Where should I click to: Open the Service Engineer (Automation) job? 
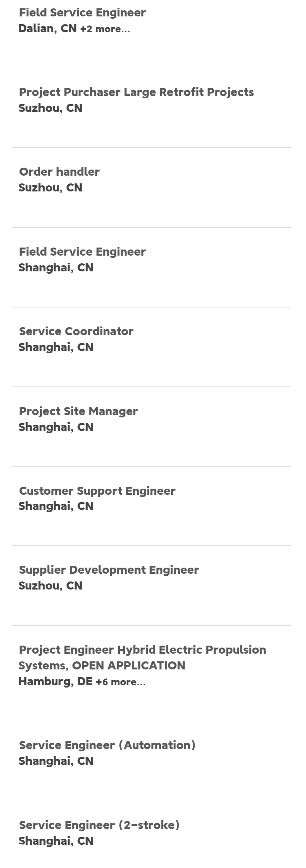click(107, 745)
